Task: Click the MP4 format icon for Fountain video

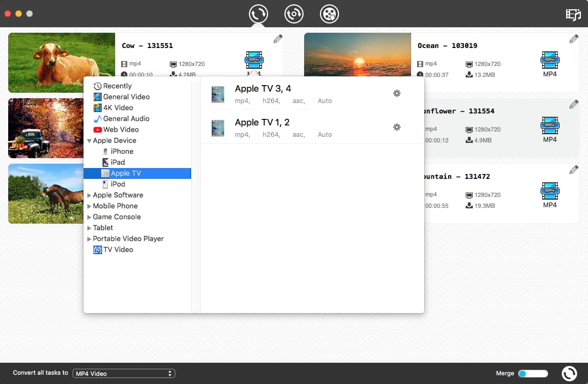Action: pyautogui.click(x=550, y=191)
